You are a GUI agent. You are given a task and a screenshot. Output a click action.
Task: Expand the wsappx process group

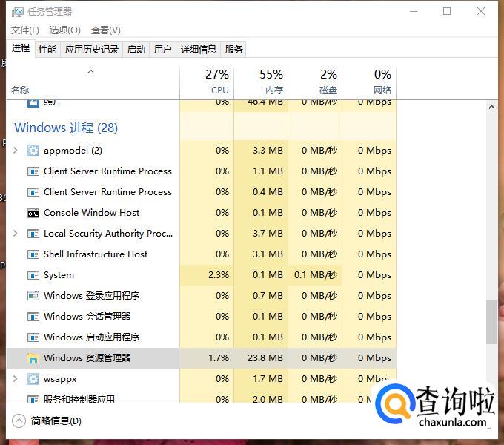pos(15,379)
